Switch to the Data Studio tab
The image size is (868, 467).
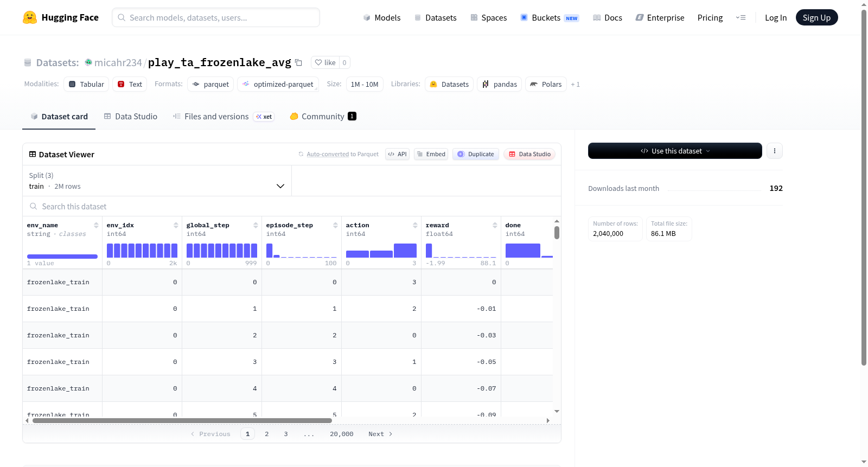click(x=131, y=117)
